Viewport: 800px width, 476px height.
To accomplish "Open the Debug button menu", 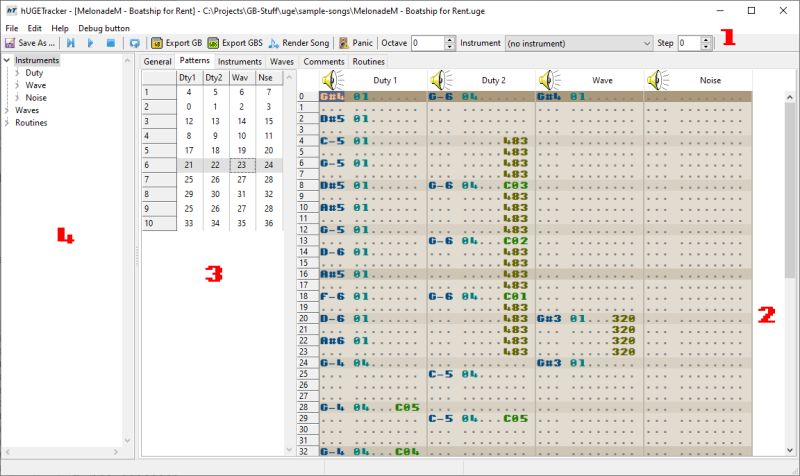I will click(104, 28).
